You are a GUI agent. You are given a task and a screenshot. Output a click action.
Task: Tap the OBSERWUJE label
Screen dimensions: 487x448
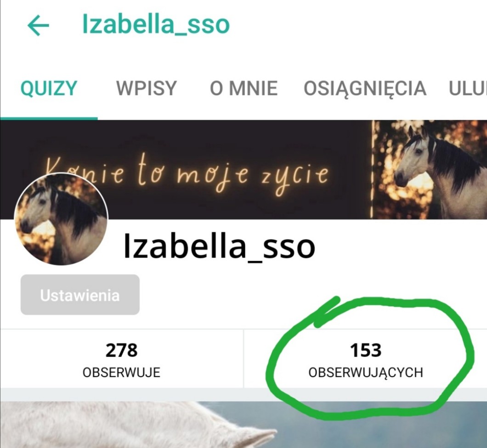tap(121, 372)
